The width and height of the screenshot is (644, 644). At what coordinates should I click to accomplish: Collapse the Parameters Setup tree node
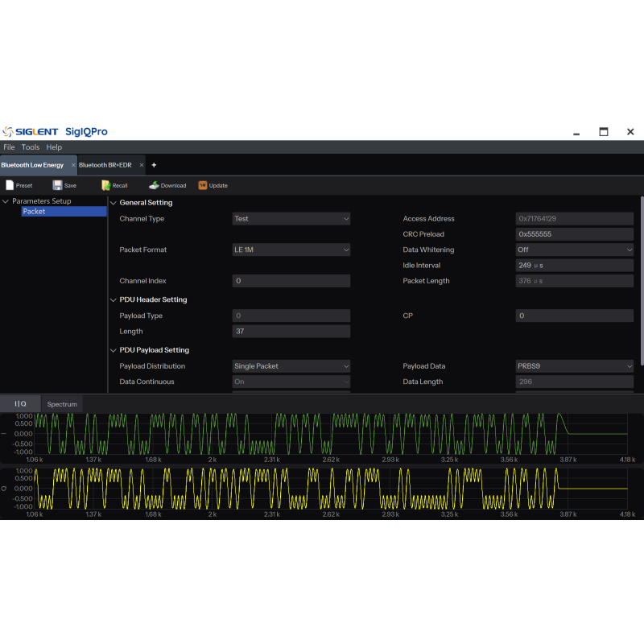click(6, 201)
